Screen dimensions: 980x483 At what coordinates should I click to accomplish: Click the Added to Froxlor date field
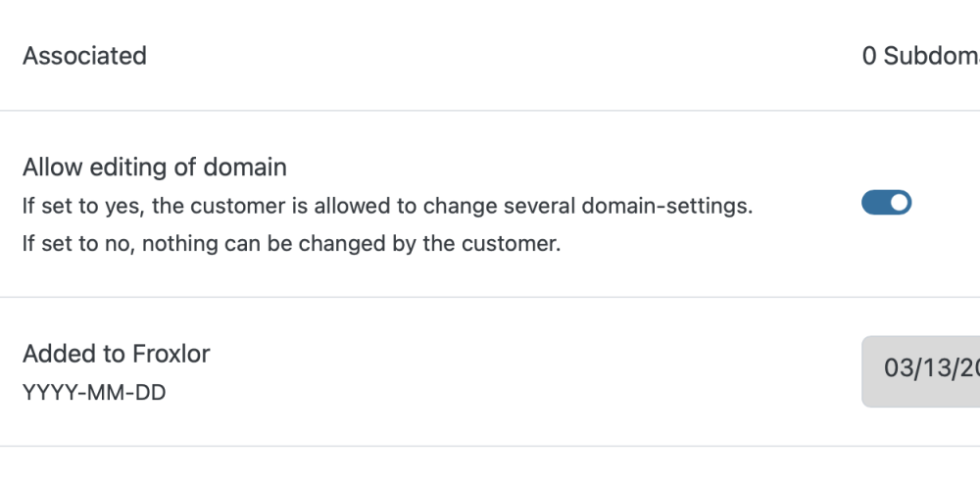(x=921, y=370)
